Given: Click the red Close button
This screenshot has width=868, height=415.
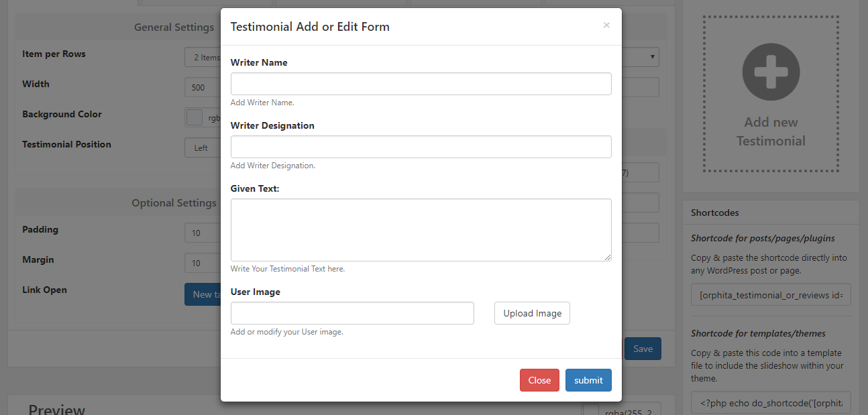Looking at the screenshot, I should [539, 380].
